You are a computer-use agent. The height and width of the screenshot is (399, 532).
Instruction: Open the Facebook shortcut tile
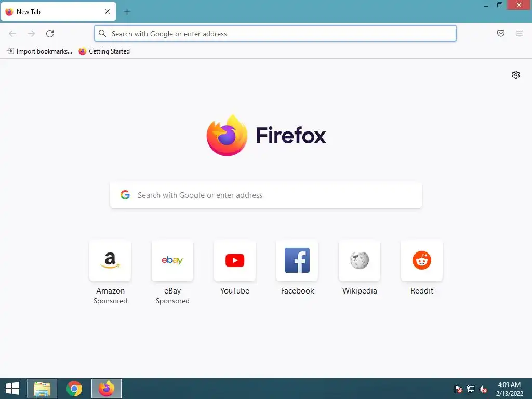pos(297,261)
